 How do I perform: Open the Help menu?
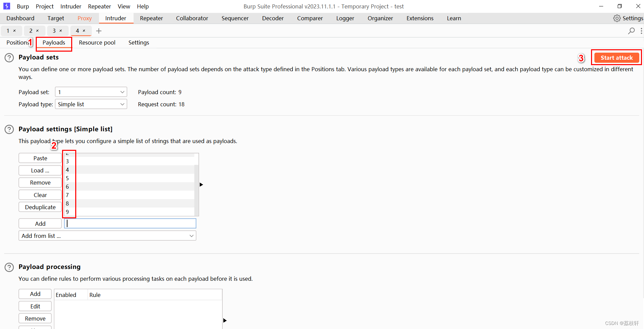pos(143,6)
